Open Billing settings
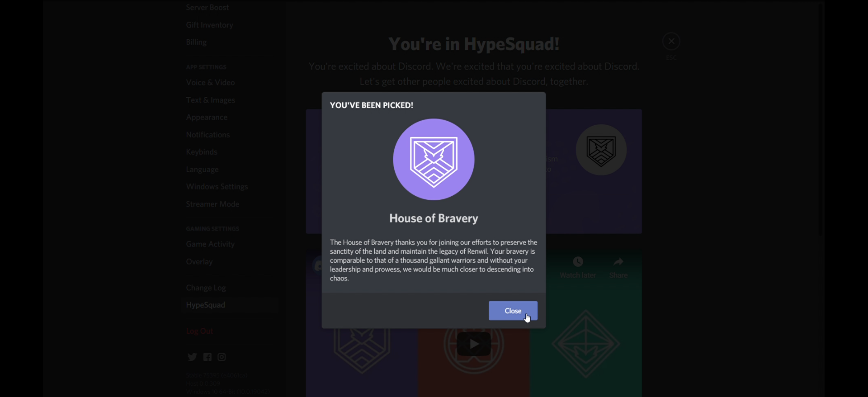The image size is (868, 397). point(196,42)
